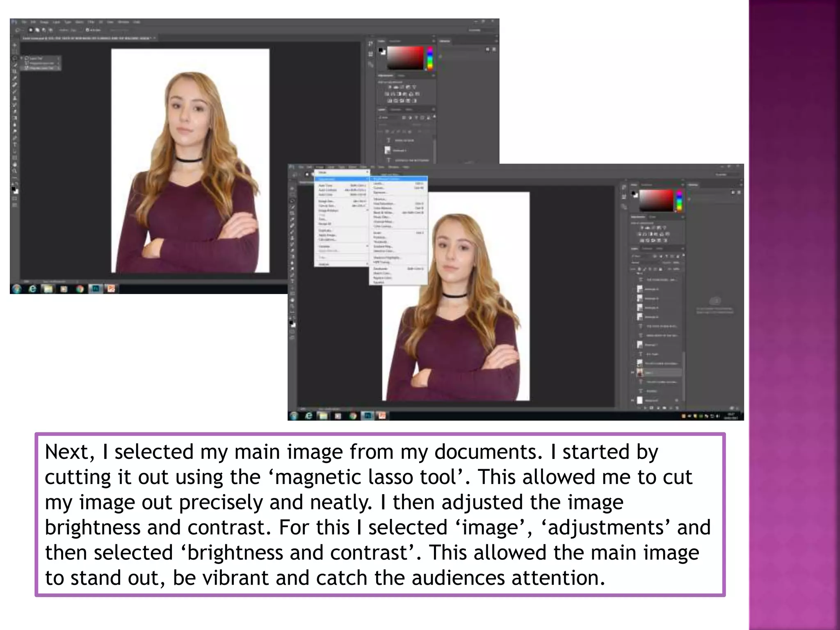Choose Image Size in the Image menu

pos(342,201)
